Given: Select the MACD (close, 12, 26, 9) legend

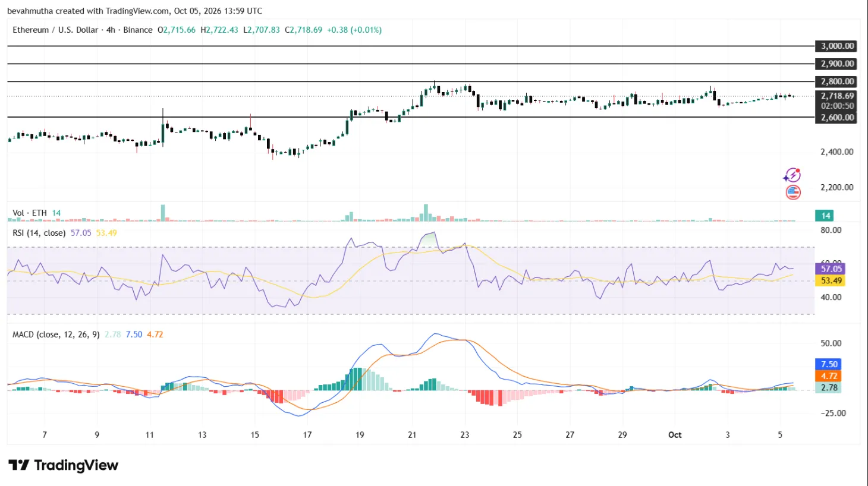Looking at the screenshot, I should click(x=56, y=334).
